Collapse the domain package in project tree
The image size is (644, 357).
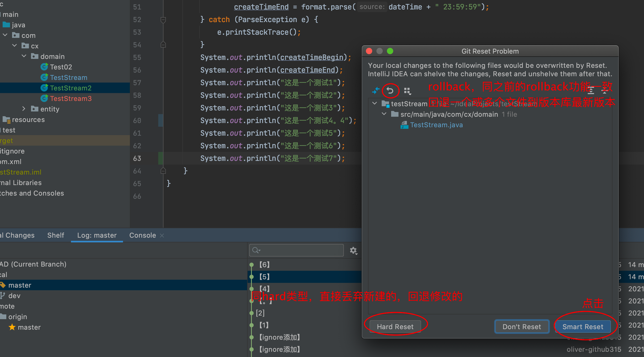(24, 56)
